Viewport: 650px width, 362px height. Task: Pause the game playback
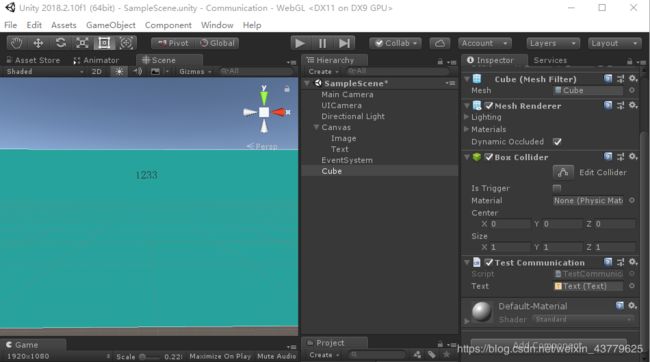tap(322, 43)
